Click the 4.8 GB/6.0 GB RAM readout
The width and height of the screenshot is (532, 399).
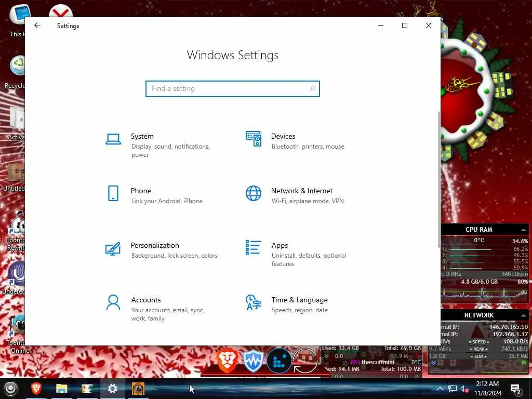click(x=479, y=282)
